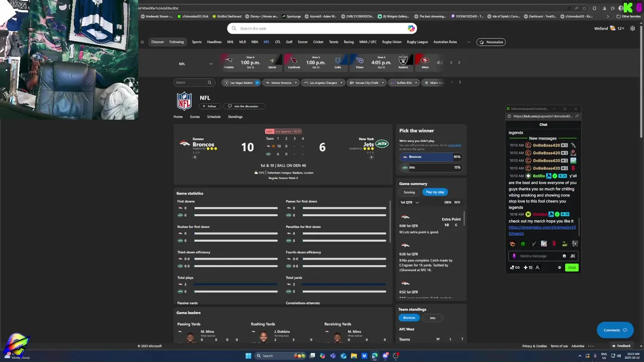The height and width of the screenshot is (362, 644).
Task: Follow the Buffalo Bills chip
Action: coord(416,82)
